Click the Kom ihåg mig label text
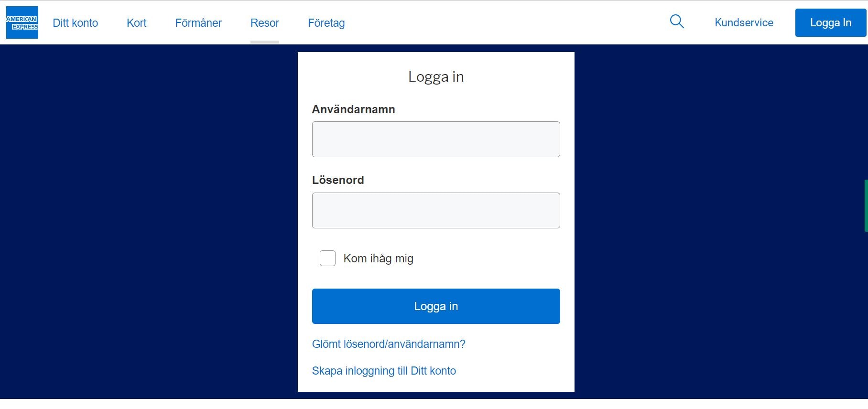 (378, 258)
